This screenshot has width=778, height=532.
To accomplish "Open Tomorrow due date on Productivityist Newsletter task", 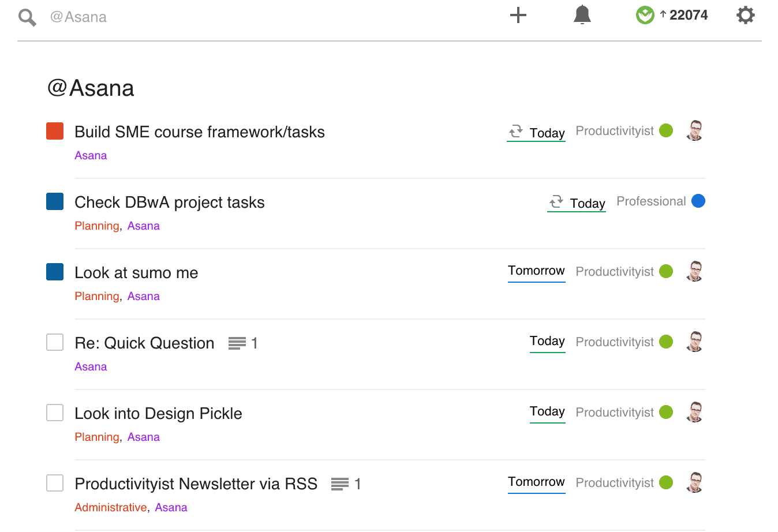I will click(536, 482).
